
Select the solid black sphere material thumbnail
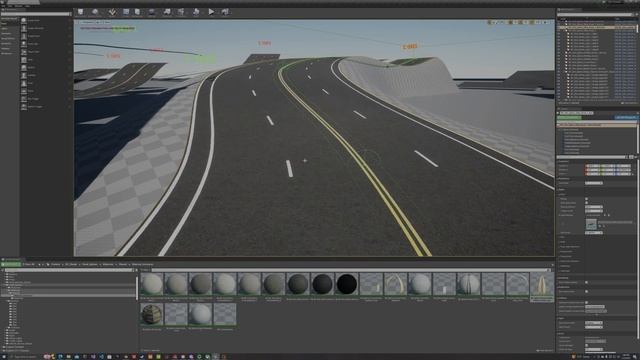click(x=347, y=284)
